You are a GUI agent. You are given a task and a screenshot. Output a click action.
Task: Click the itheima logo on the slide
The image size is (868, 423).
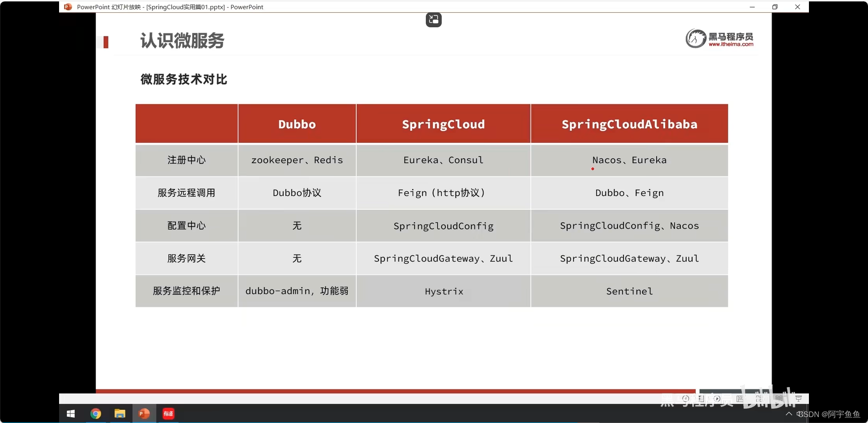[719, 38]
